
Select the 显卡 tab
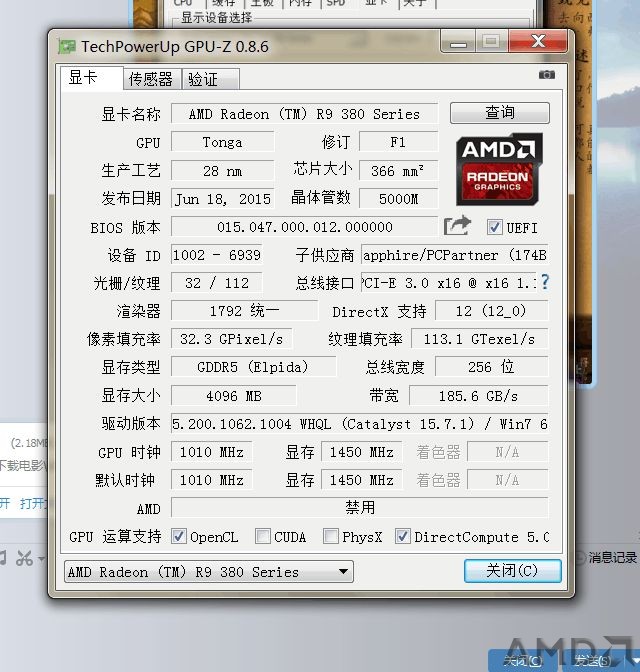(92, 78)
